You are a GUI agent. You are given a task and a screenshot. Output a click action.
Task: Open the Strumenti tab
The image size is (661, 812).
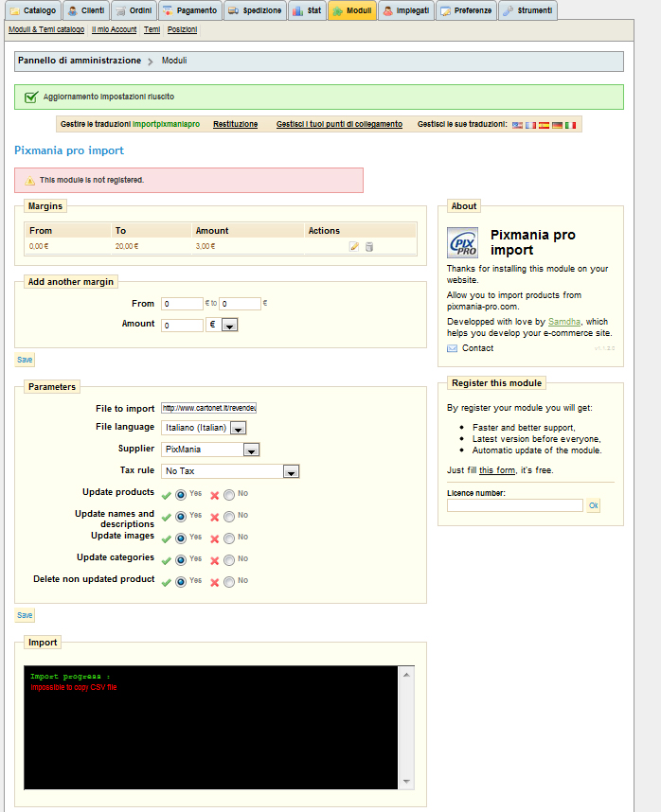[527, 10]
